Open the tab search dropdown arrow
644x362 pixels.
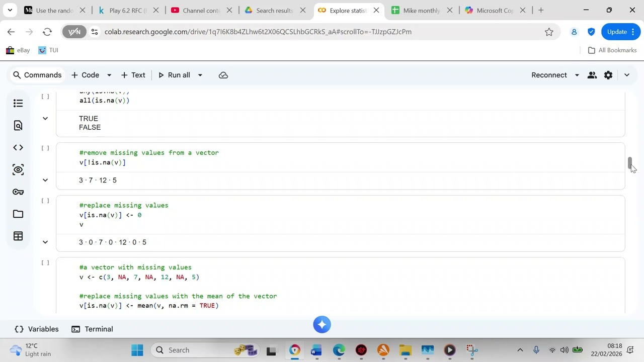coord(10,10)
